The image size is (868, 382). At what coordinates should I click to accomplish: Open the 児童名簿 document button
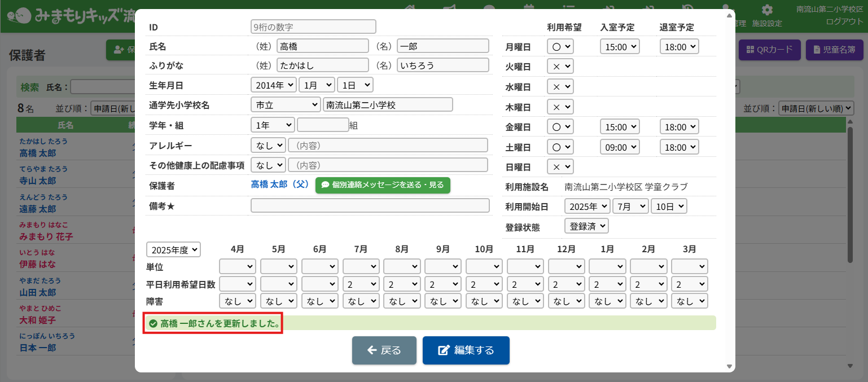[x=834, y=50]
